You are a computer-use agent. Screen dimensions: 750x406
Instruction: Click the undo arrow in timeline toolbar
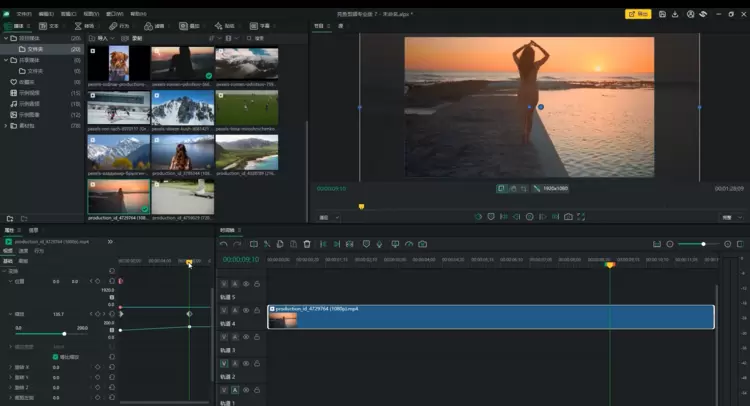[223, 244]
